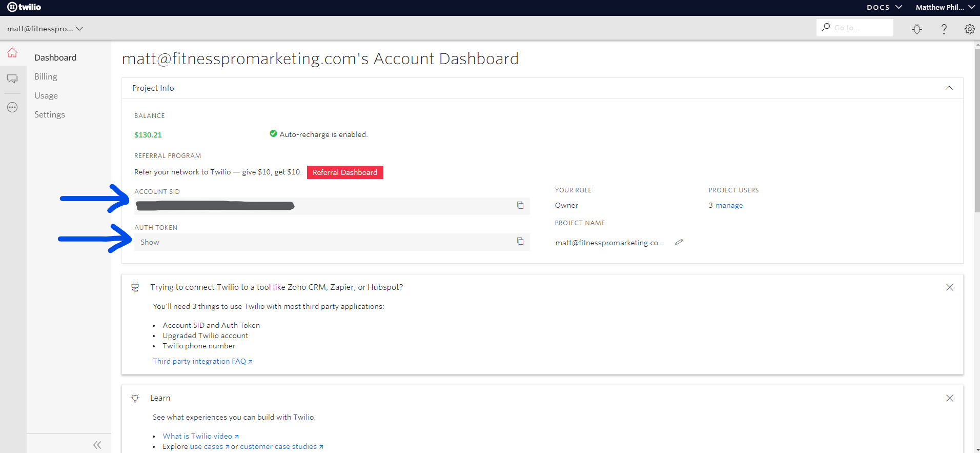Open All Products ellipsis sidebar icon
The image size is (980, 453).
[x=12, y=107]
